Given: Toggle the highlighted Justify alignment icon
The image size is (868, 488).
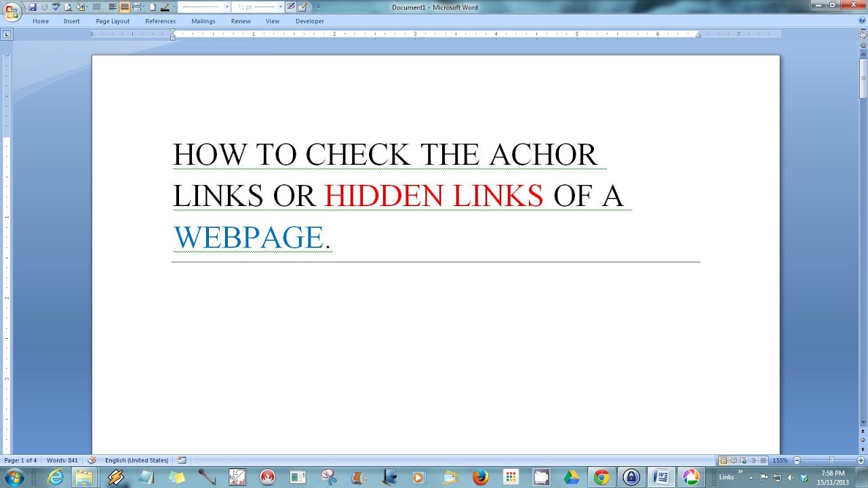Looking at the screenshot, I should coord(124,7).
